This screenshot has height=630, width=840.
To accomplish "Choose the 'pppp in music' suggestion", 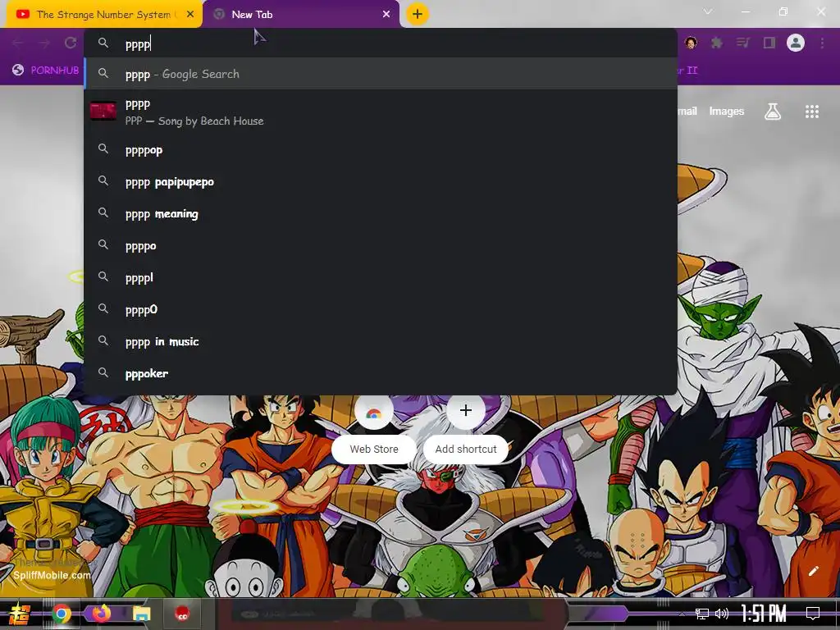I will coord(381,341).
